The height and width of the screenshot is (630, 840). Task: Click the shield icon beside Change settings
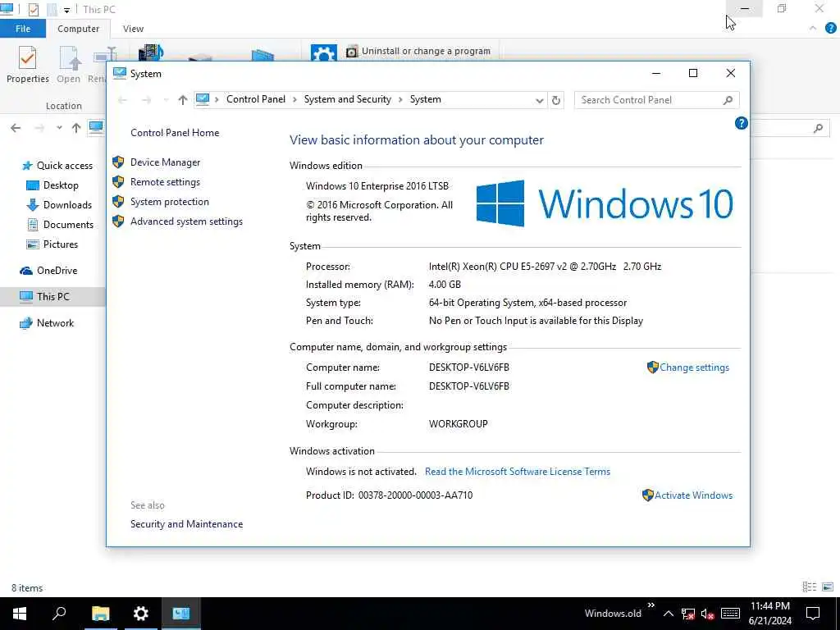tap(652, 367)
